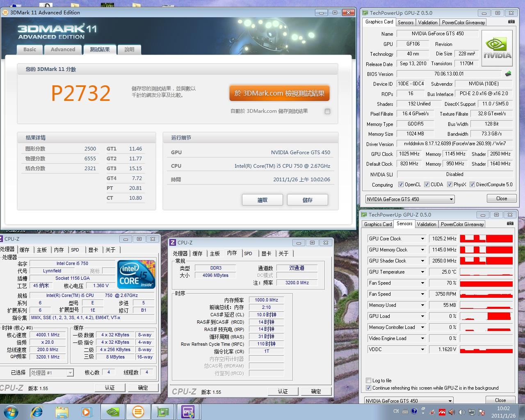
Task: Click the 3DMark 11 window title icon
Action: pos(5,12)
